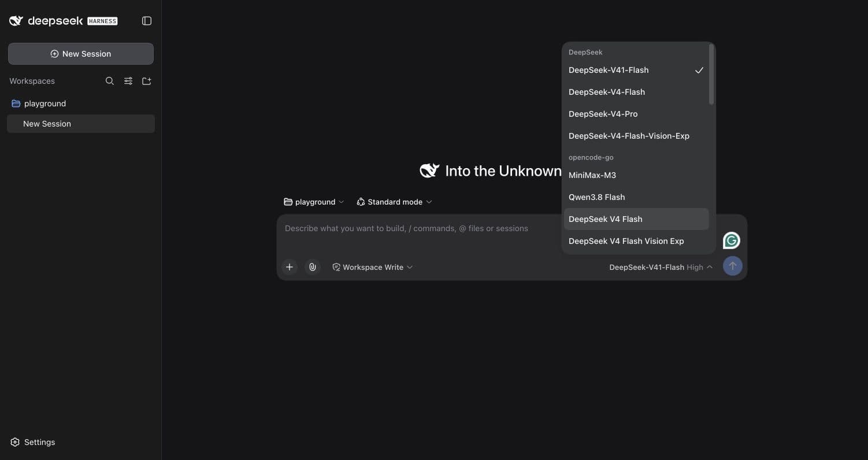Screen dimensions: 868x460
Task: Add a new workspace folder icon
Action: (x=147, y=81)
